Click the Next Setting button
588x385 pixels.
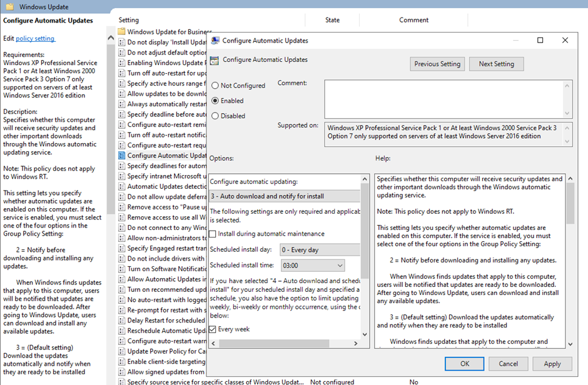pyautogui.click(x=496, y=64)
